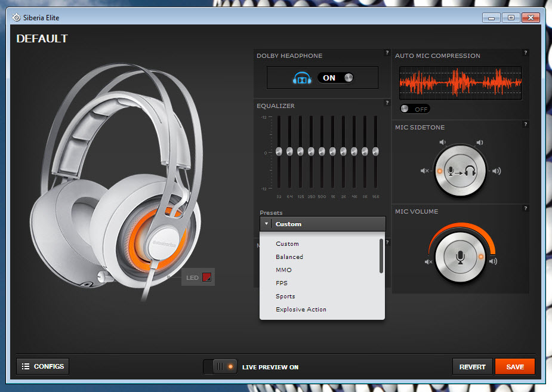Toggle Auto Mic Compression OFF switch
Screen dimensions: 552x392
[415, 109]
